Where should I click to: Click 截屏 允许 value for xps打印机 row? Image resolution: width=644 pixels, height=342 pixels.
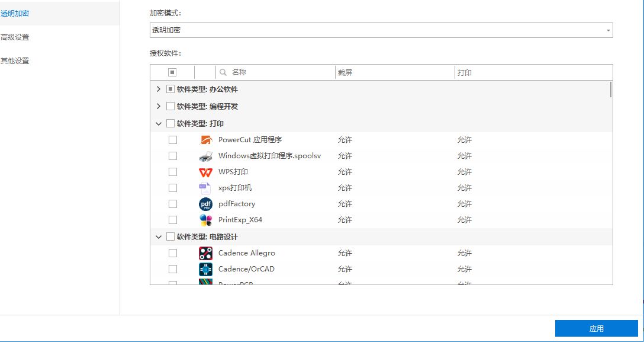pos(345,188)
